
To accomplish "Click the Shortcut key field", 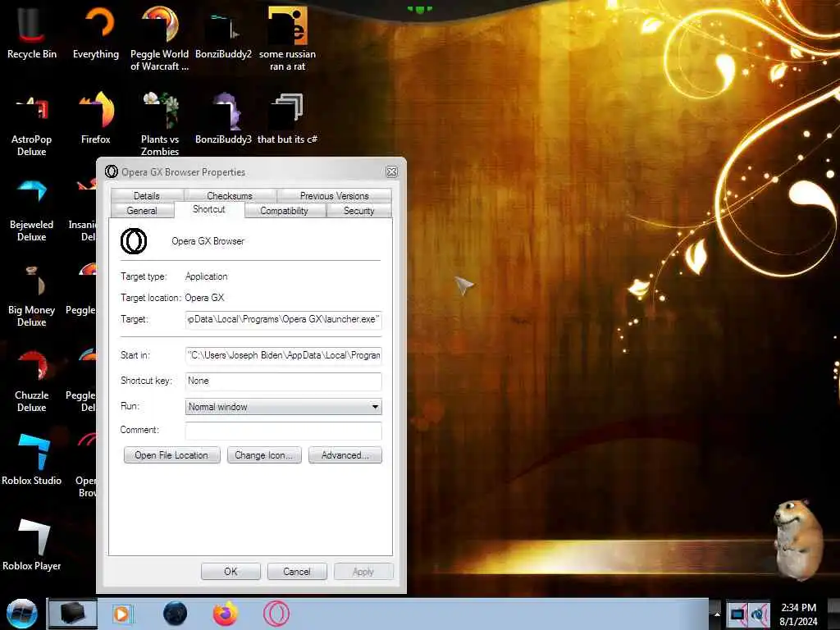I will point(283,381).
